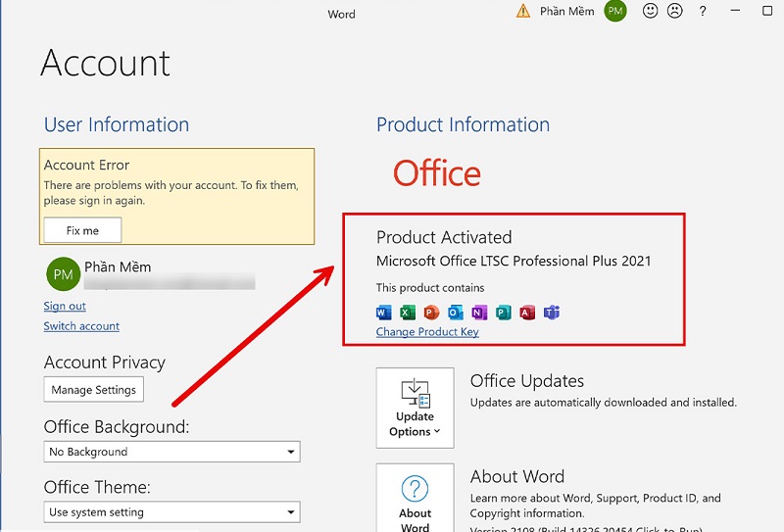Click the Outlook app icon in product list
Viewport: 784px width, 532px height.
click(456, 313)
